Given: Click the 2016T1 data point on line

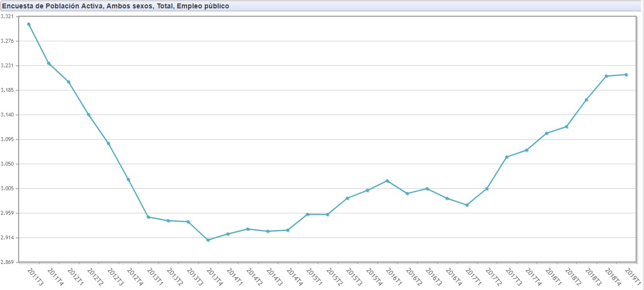Looking at the screenshot, I should pyautogui.click(x=388, y=181).
